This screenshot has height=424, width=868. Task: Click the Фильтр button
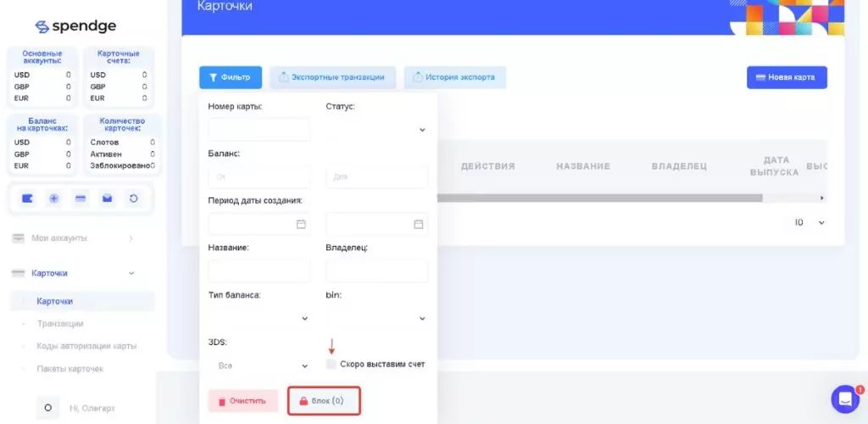point(231,77)
